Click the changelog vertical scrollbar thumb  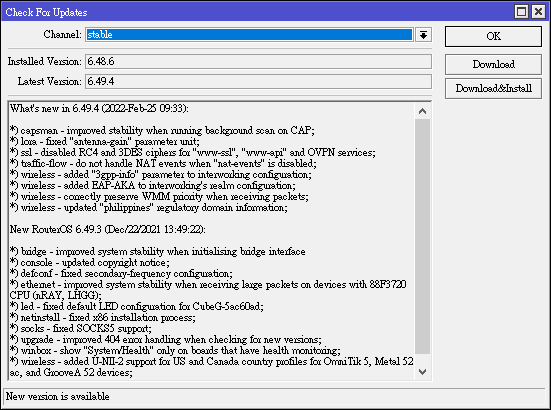pyautogui.click(x=422, y=236)
